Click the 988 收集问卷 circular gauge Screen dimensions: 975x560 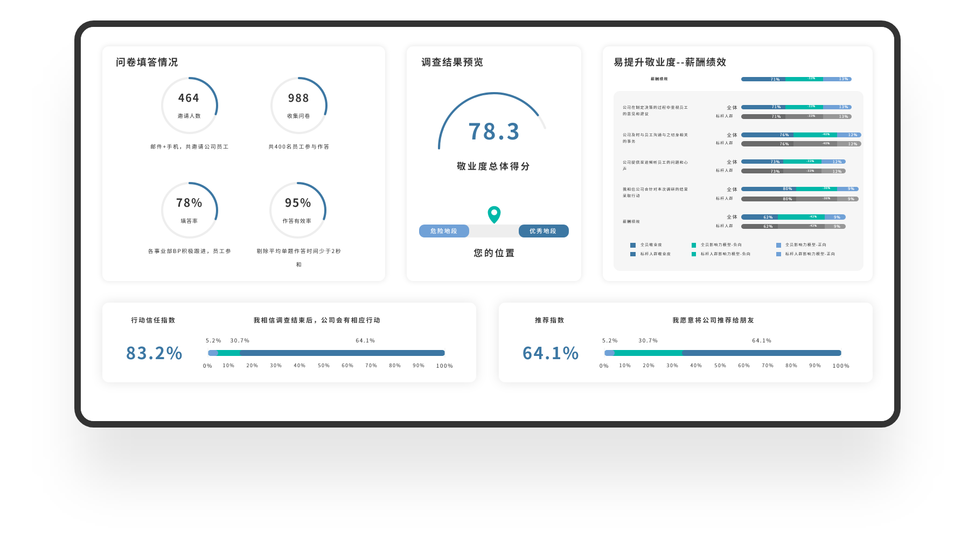click(x=299, y=105)
